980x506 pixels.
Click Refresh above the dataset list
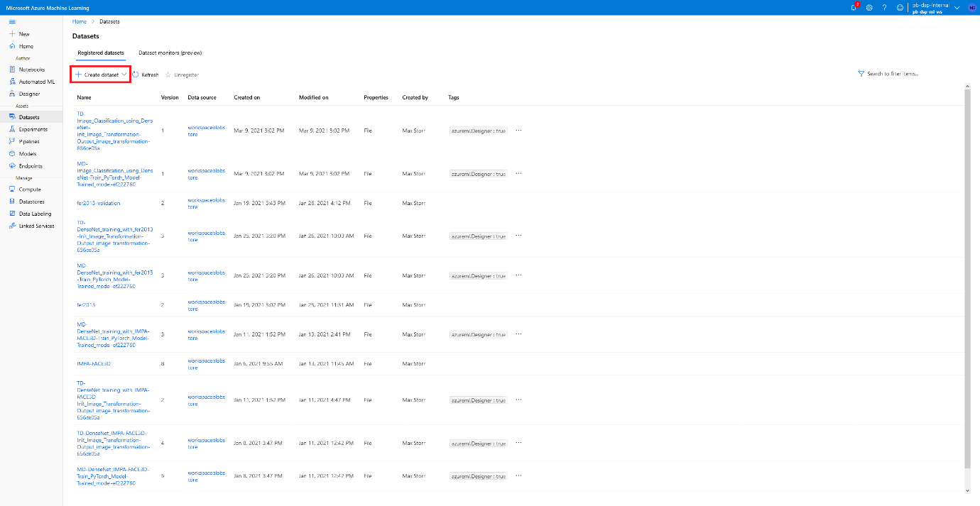pos(146,74)
